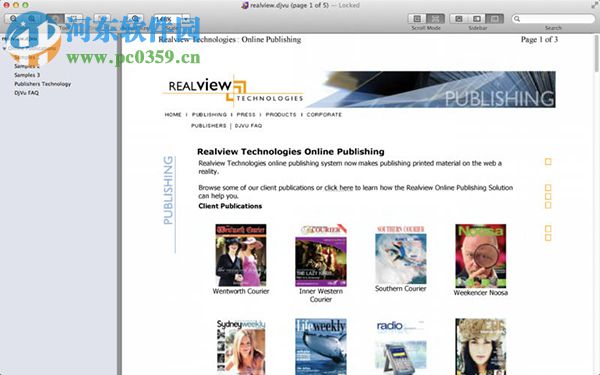Enter full screen via title bar arrows
The width and height of the screenshot is (600, 375).
pos(594,5)
